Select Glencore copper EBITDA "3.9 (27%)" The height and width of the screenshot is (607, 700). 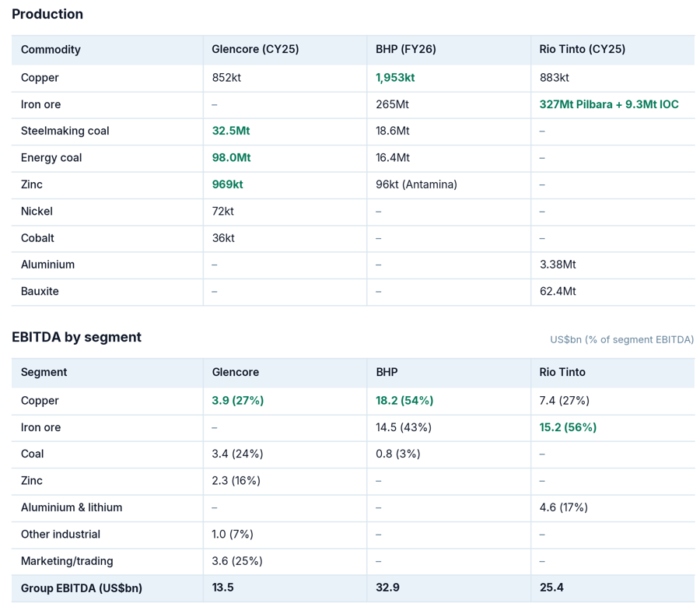pos(237,401)
